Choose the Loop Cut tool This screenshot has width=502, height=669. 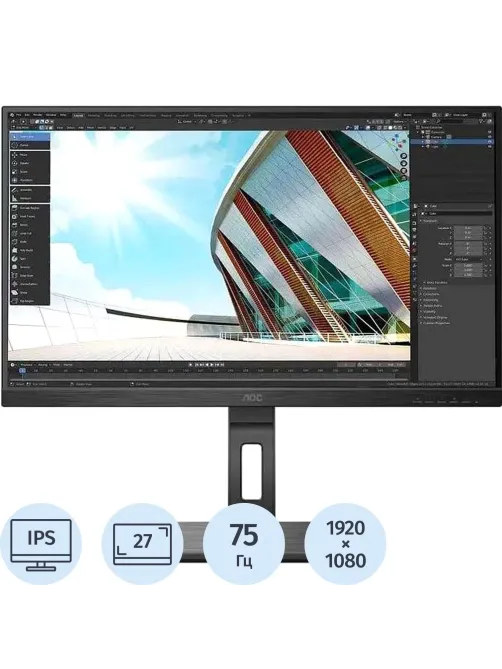pos(29,234)
